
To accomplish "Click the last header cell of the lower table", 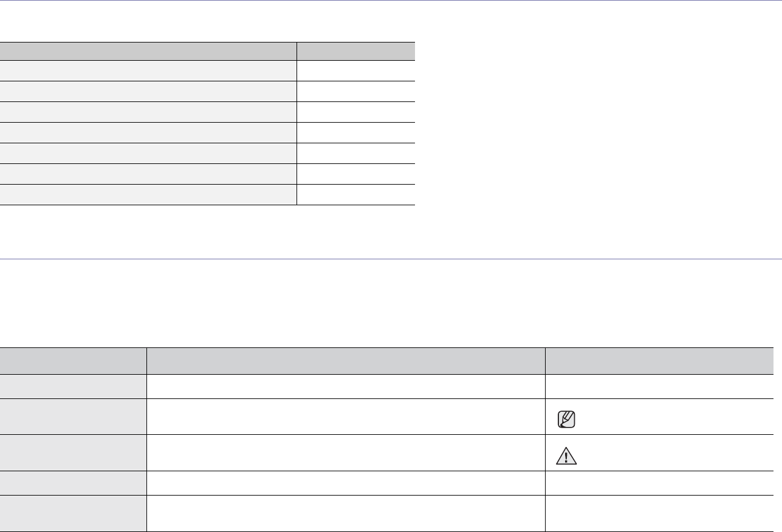I will point(659,361).
